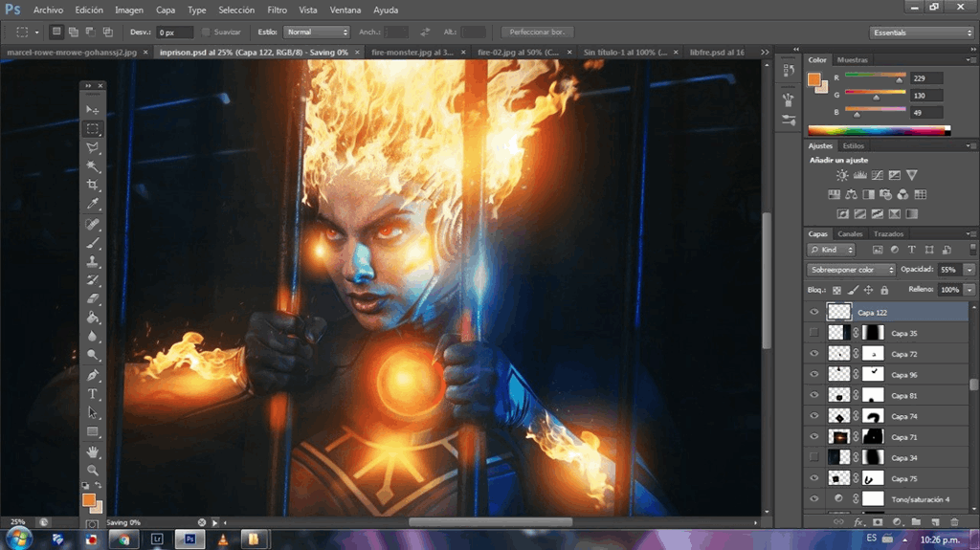The width and height of the screenshot is (980, 550).
Task: Click the delete layer trash icon
Action: point(954,522)
